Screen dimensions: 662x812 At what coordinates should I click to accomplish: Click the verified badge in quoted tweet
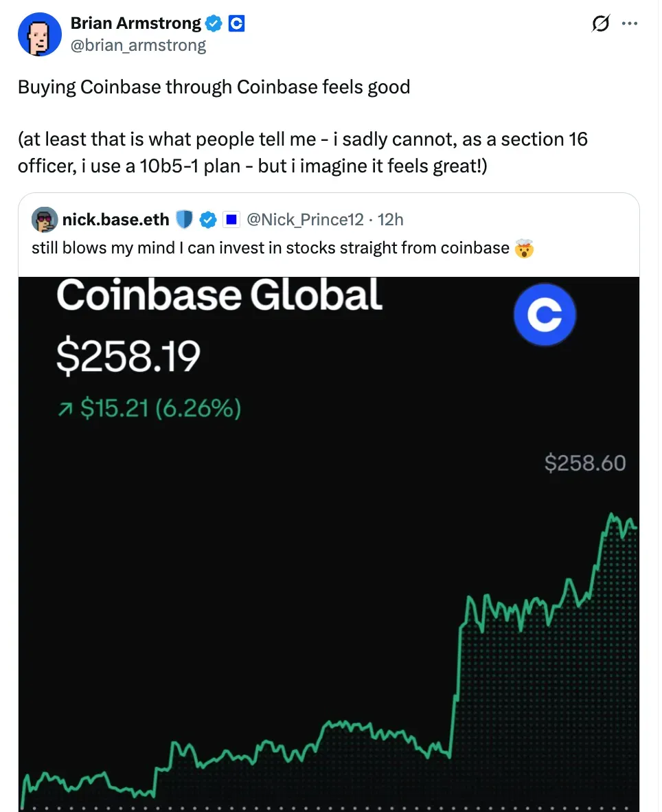pos(207,220)
